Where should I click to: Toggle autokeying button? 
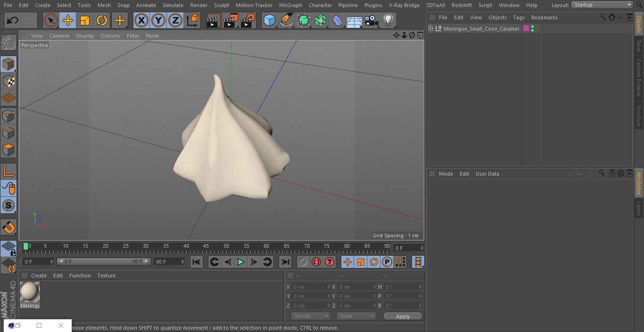(x=316, y=262)
